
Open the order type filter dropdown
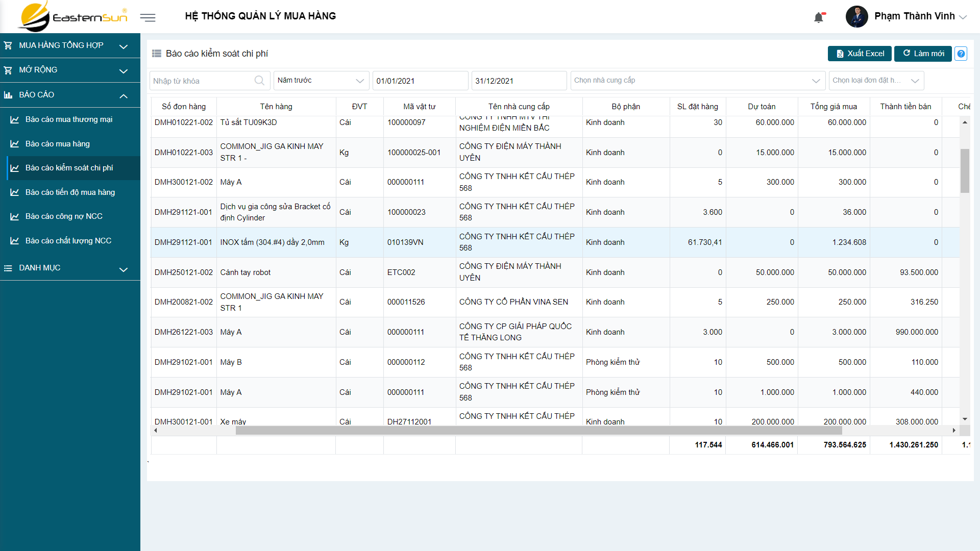pyautogui.click(x=875, y=81)
